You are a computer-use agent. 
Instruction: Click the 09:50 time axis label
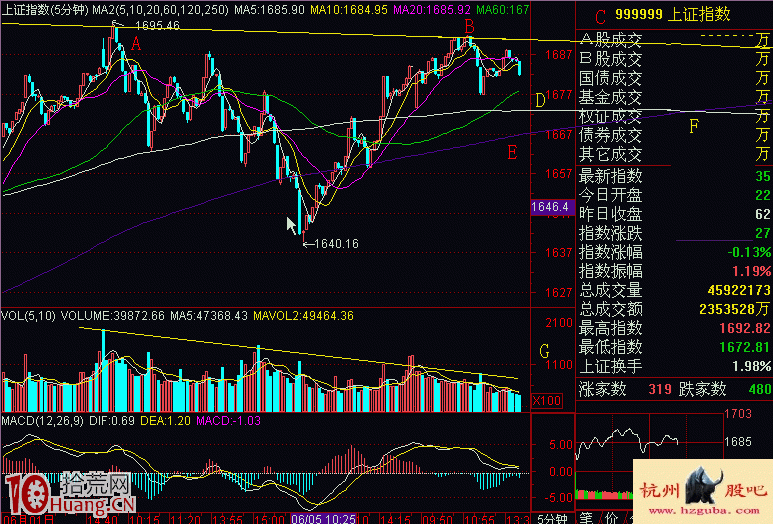[438, 520]
